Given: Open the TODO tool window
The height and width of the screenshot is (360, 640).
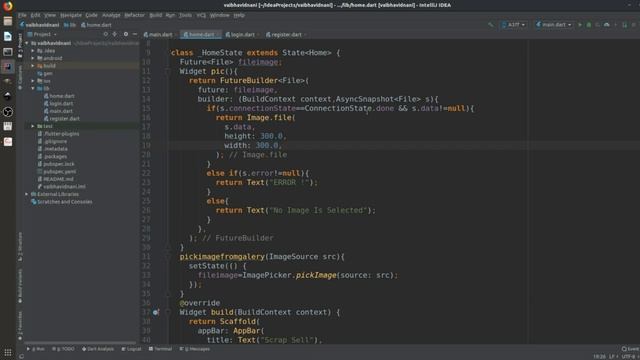Looking at the screenshot, I should [x=63, y=349].
